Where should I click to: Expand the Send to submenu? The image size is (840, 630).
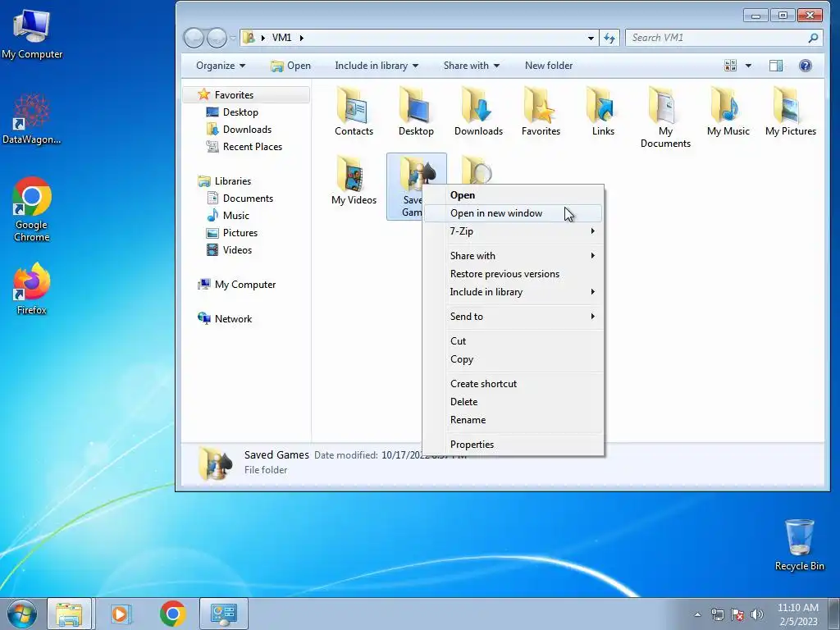tap(514, 316)
